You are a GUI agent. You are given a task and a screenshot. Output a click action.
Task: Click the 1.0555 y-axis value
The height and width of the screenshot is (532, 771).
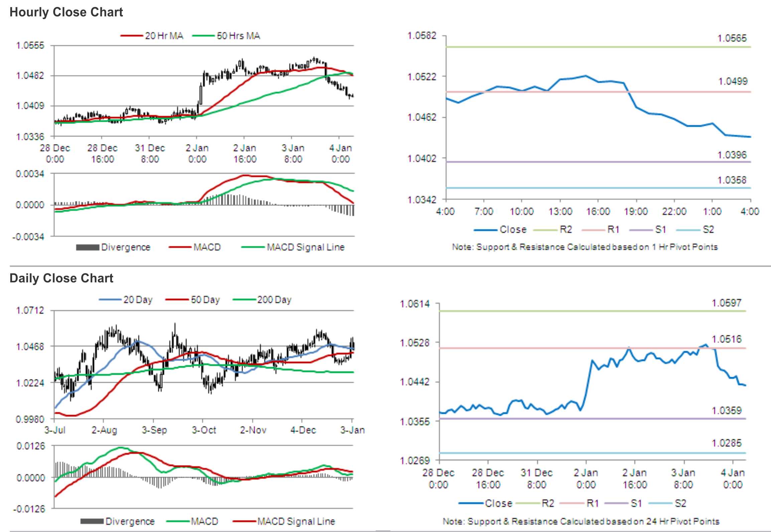point(30,46)
